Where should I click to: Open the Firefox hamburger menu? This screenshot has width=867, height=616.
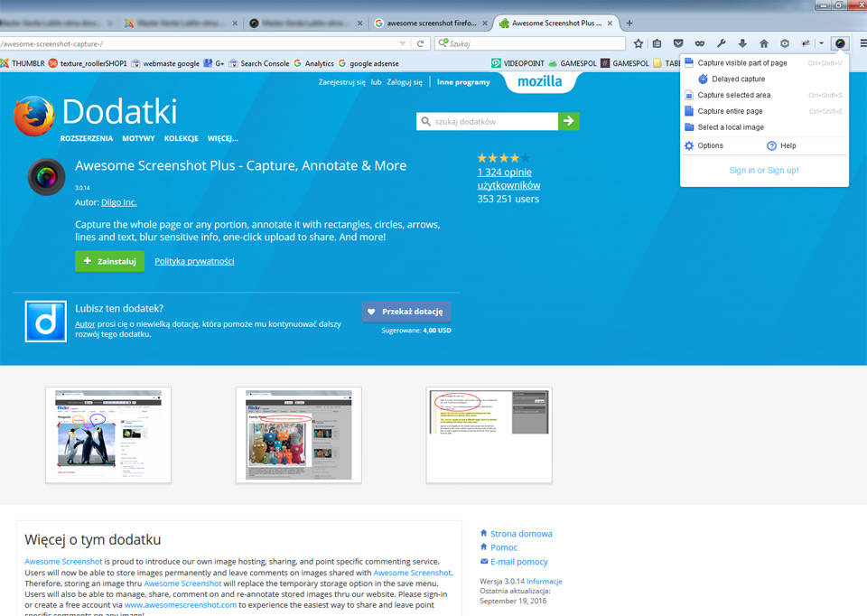click(x=862, y=43)
